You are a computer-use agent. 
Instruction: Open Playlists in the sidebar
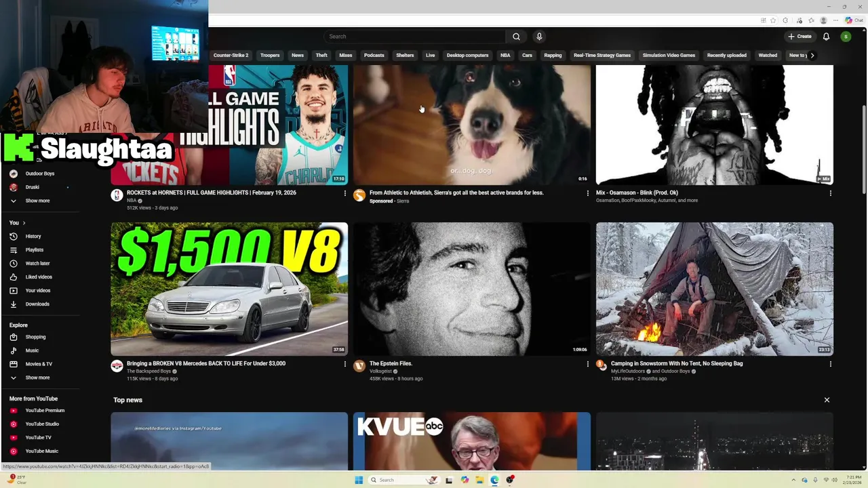click(x=34, y=250)
